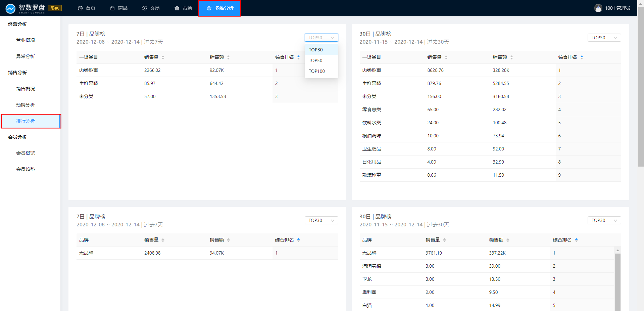Choose TOP100 option in dropdown list
Viewport: 644px width, 311px height.
click(317, 71)
